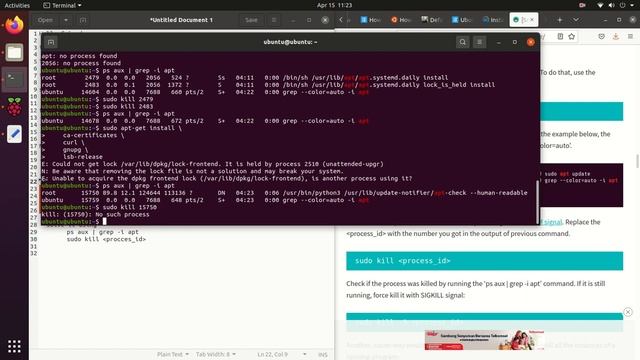Viewport: 640px width, 360px height.
Task: Click the Save button in gedit
Action: (x=251, y=20)
